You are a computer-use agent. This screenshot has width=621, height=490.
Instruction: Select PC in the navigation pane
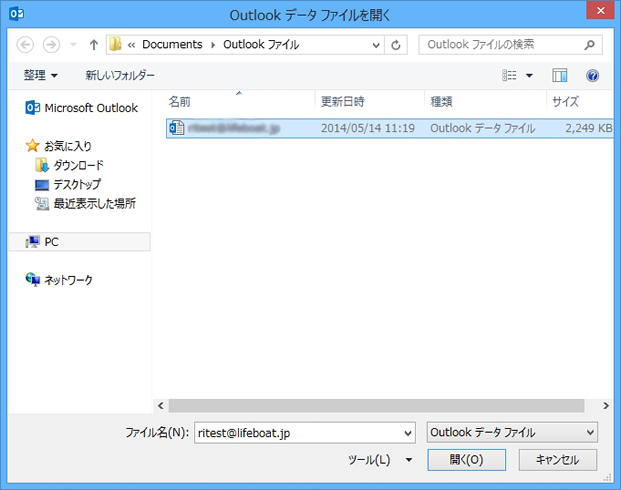(x=51, y=242)
